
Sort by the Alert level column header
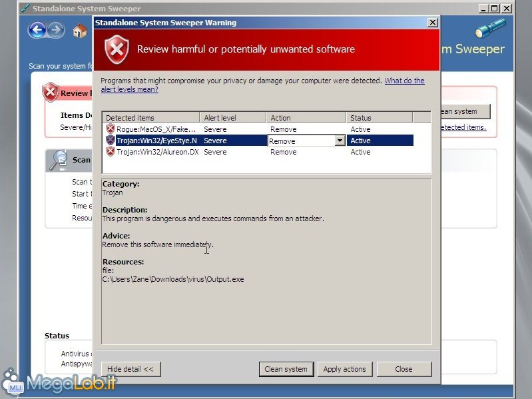[x=233, y=117]
